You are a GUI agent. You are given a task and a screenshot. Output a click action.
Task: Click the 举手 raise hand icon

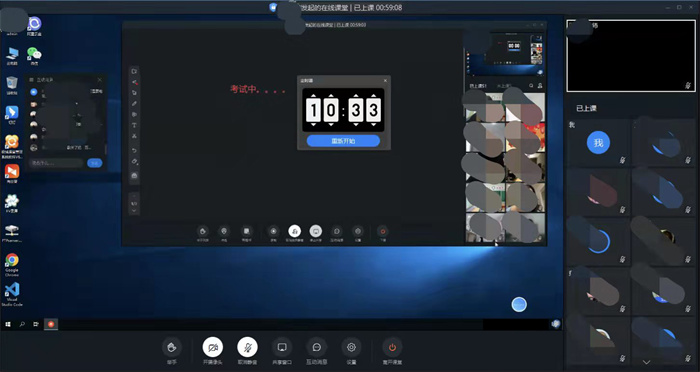(172, 347)
